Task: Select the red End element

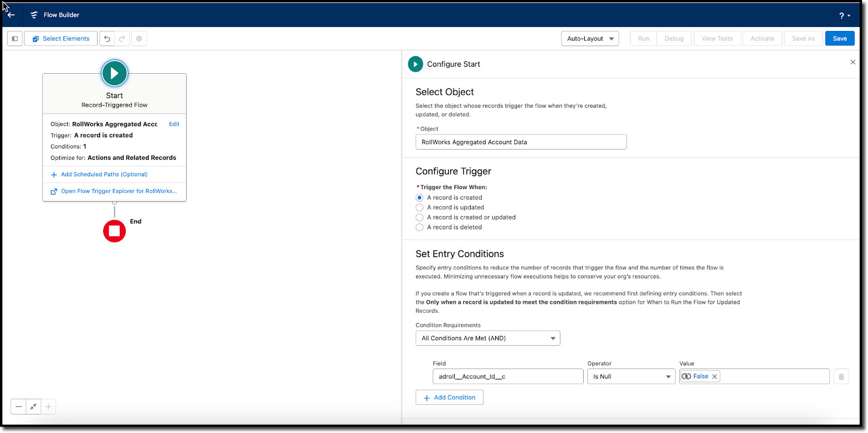Action: pos(114,231)
